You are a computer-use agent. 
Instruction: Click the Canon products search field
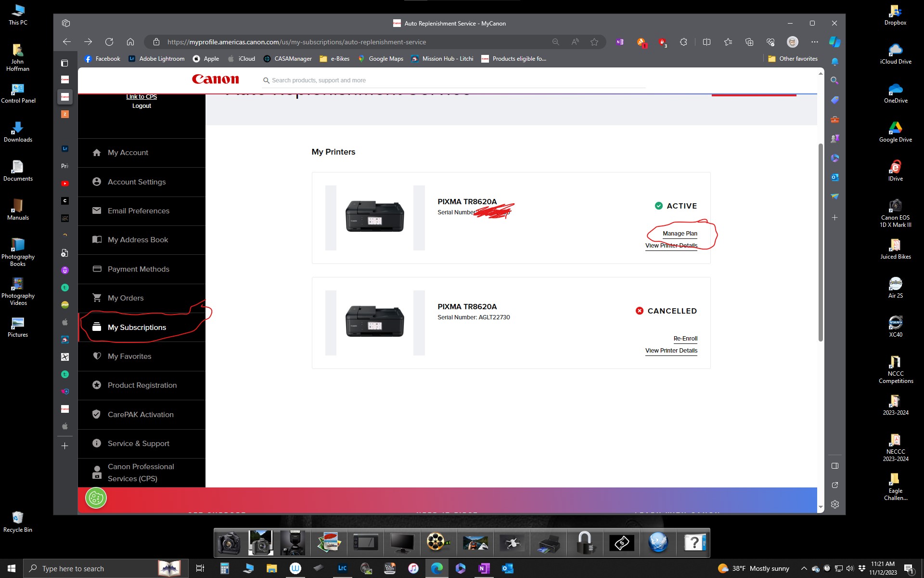click(452, 80)
